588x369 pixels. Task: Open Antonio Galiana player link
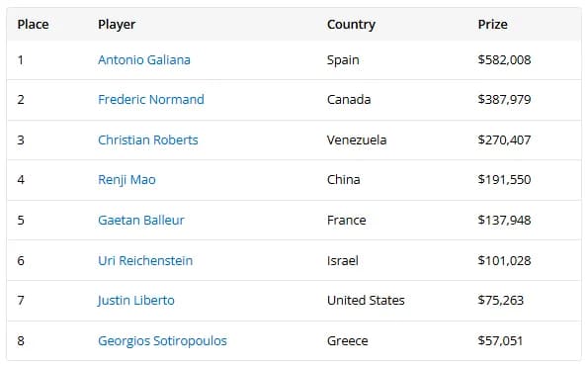click(144, 60)
